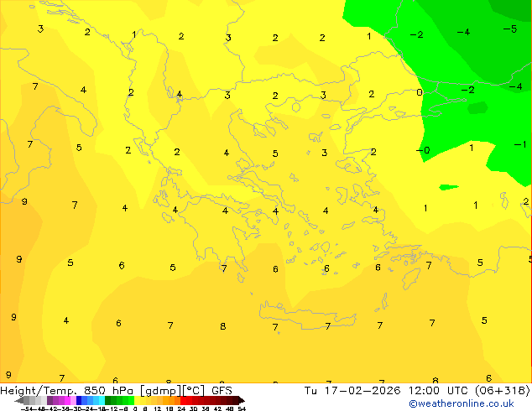
Task: Select the 'Tu 17-02-2026' date text
Action: pyautogui.click(x=352, y=391)
